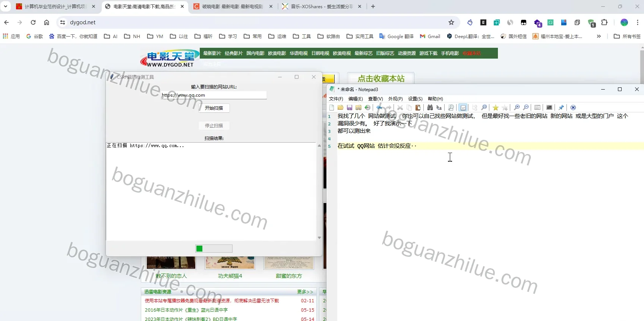Open the Google 翻译 bookmark
The image size is (644, 321).
click(397, 36)
